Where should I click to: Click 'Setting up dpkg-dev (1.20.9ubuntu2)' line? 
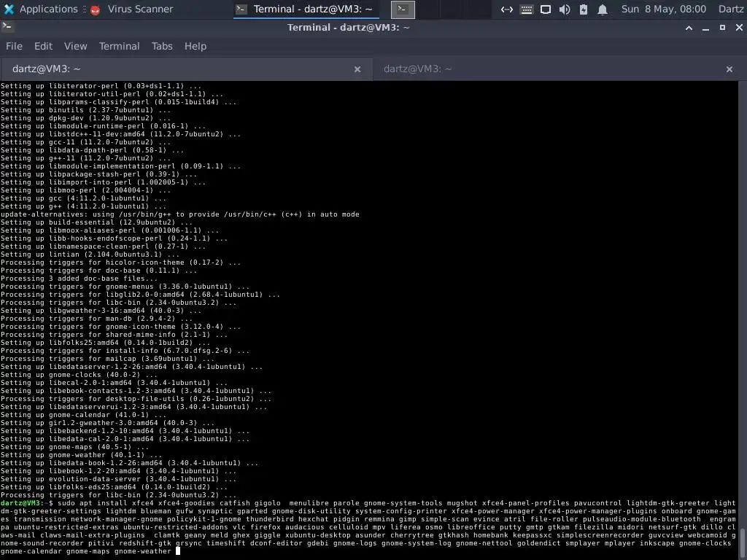tap(85, 118)
